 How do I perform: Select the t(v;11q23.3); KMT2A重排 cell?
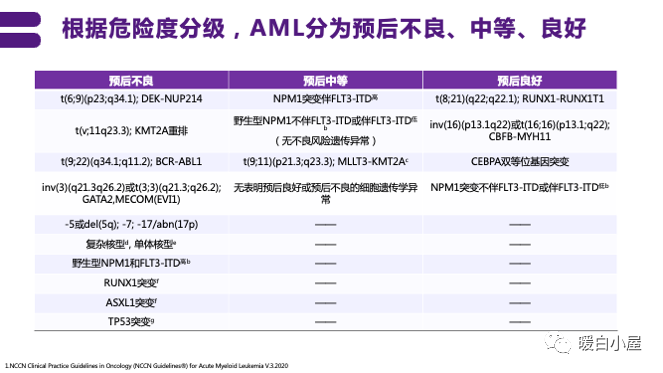click(131, 131)
